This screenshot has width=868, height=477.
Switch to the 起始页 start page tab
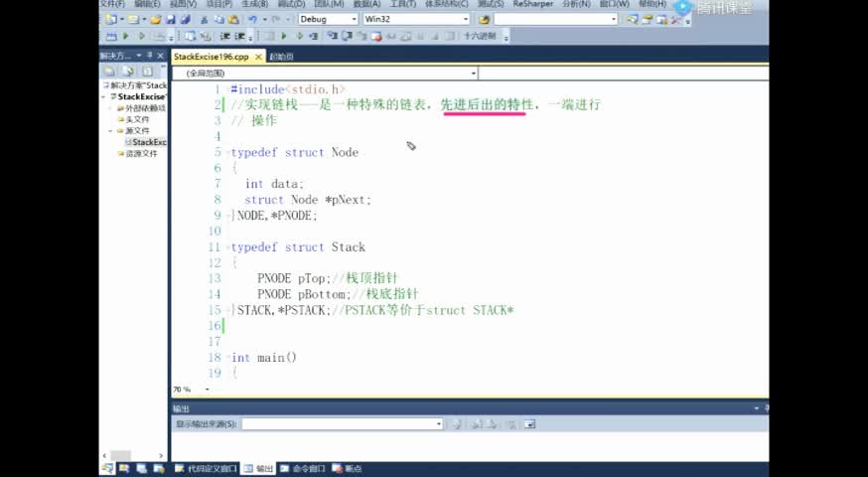click(281, 57)
